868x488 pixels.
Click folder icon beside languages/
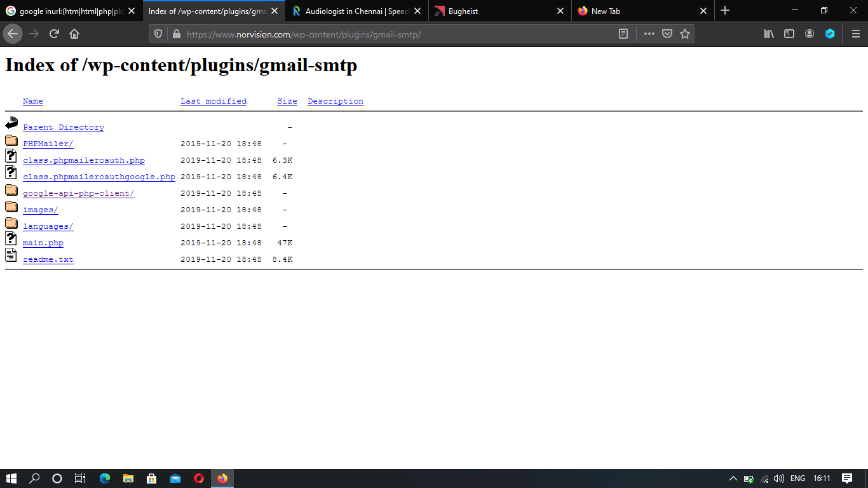(11, 223)
